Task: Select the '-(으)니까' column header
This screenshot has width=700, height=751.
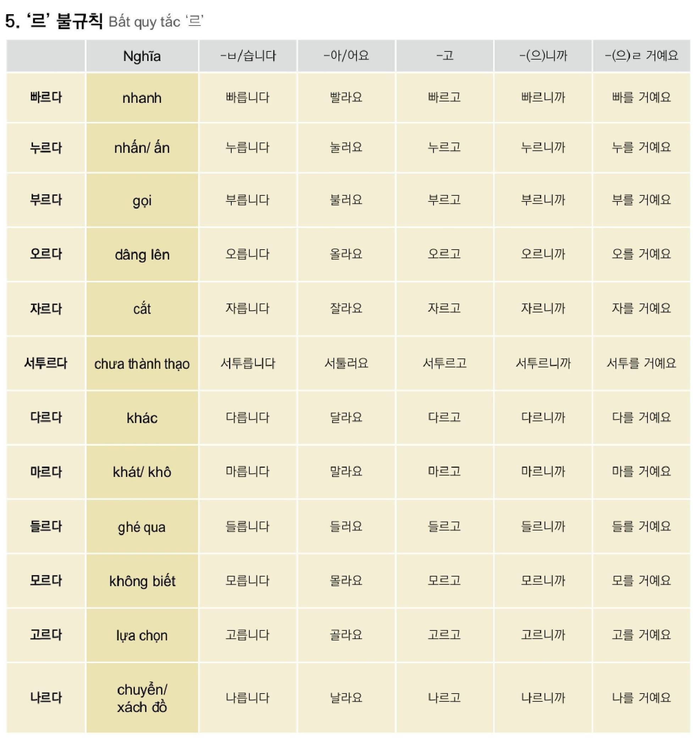Action: (543, 56)
